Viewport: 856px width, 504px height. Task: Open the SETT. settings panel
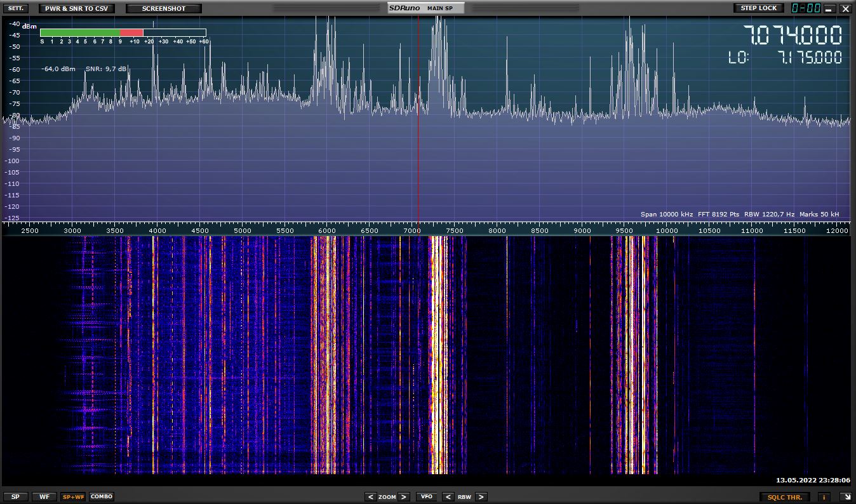tap(16, 8)
